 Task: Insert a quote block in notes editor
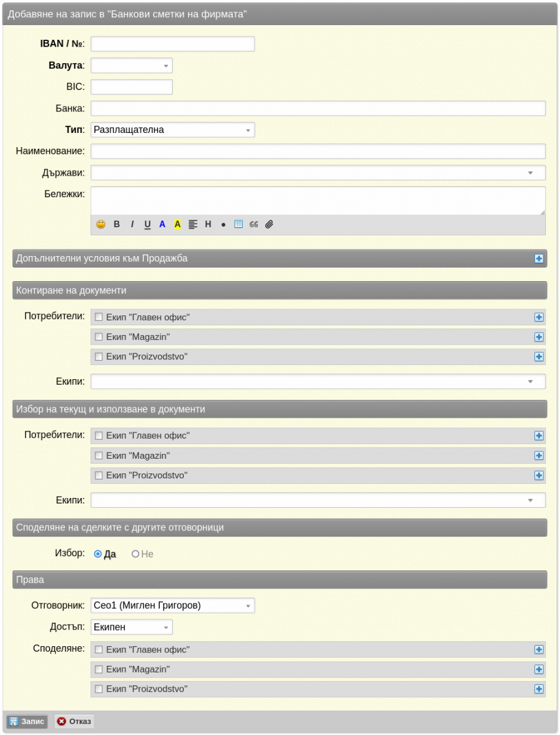coord(254,224)
